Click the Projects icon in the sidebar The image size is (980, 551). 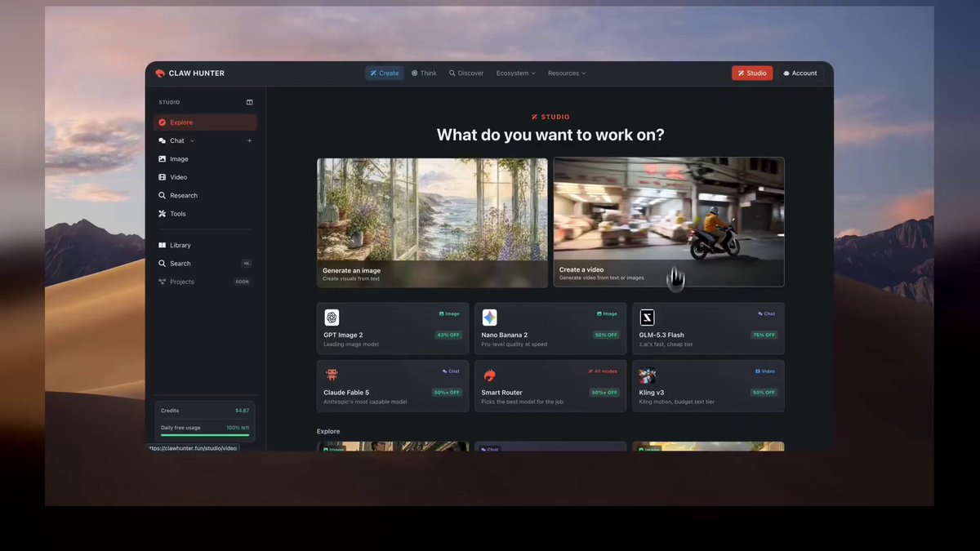click(163, 282)
